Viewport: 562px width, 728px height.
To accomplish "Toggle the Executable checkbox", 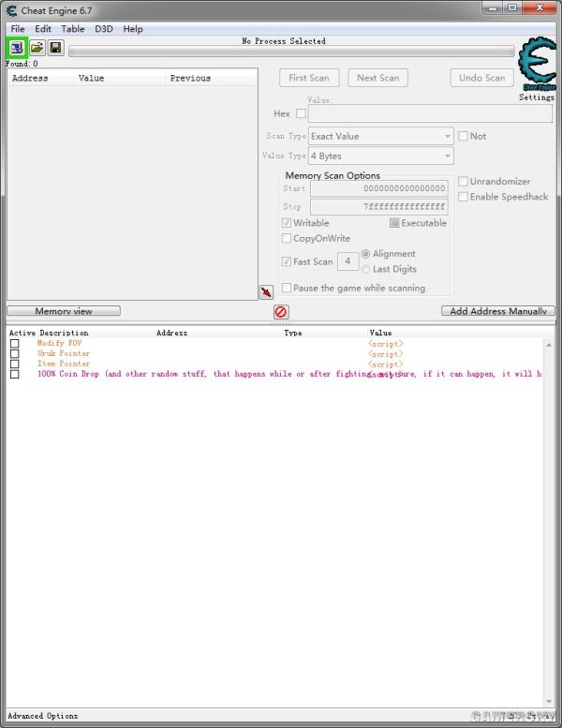I will (394, 223).
